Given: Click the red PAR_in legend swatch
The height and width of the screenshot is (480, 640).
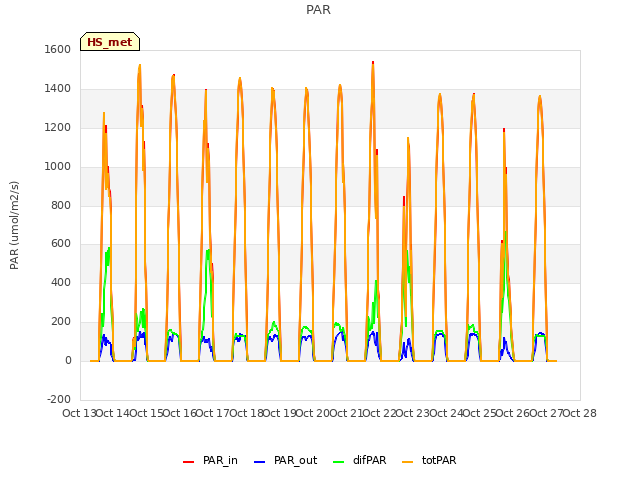Looking at the screenshot, I should coord(189,461).
